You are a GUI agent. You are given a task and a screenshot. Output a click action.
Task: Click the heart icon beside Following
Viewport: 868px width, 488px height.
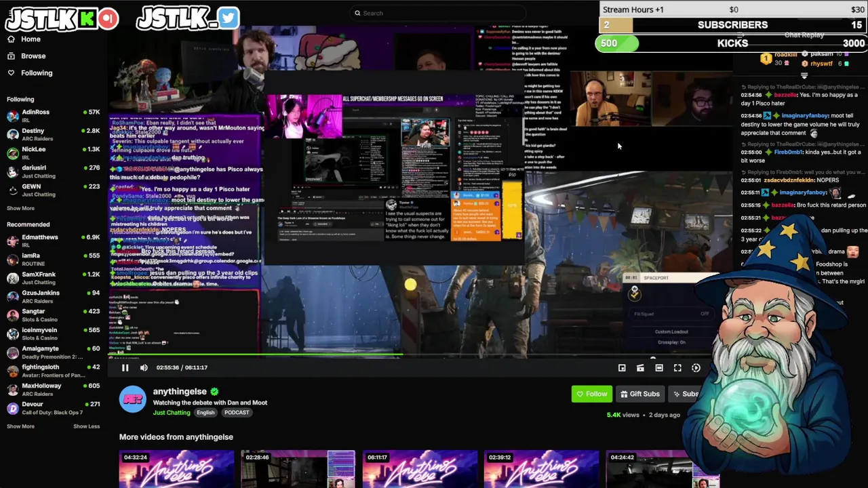(x=11, y=73)
